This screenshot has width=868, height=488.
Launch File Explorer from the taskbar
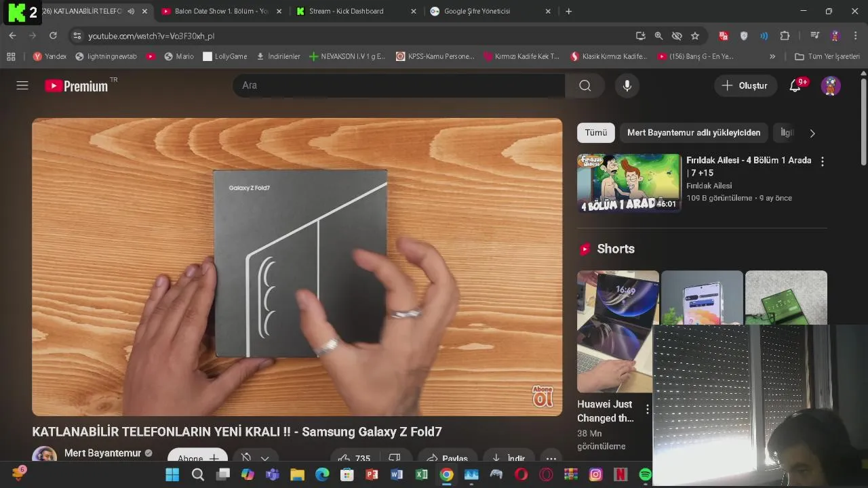coord(297,475)
